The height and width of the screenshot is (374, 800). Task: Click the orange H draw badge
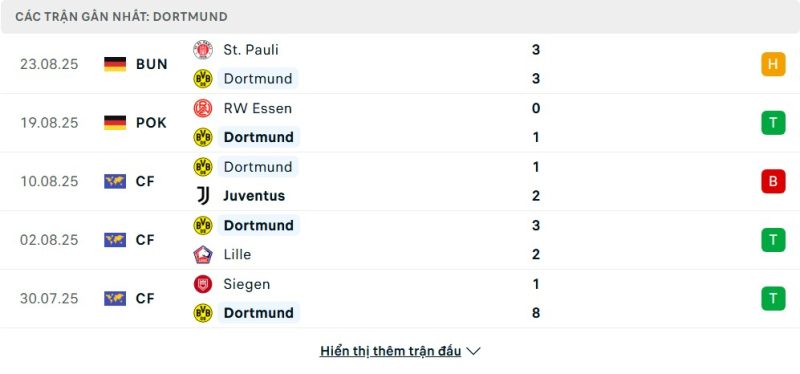[773, 64]
